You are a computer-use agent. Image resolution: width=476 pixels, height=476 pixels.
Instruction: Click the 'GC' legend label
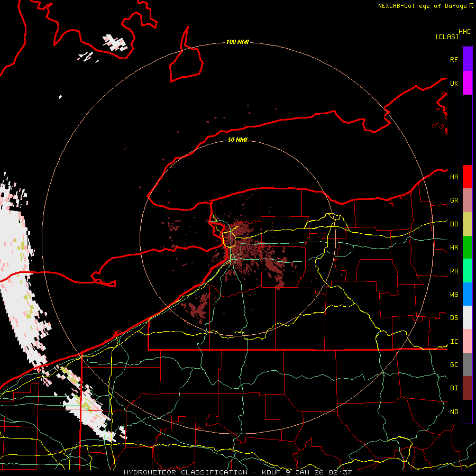[454, 365]
